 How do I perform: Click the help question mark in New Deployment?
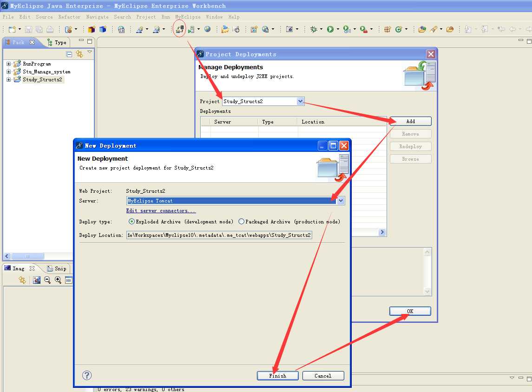[x=87, y=375]
